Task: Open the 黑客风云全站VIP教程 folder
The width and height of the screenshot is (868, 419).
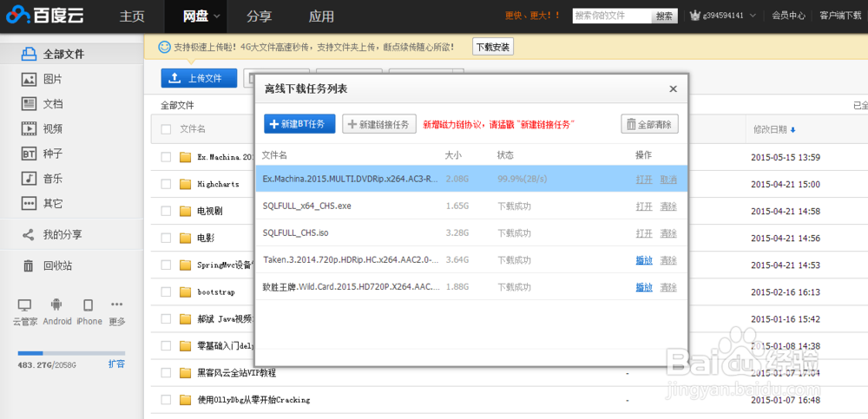Action: tap(236, 372)
